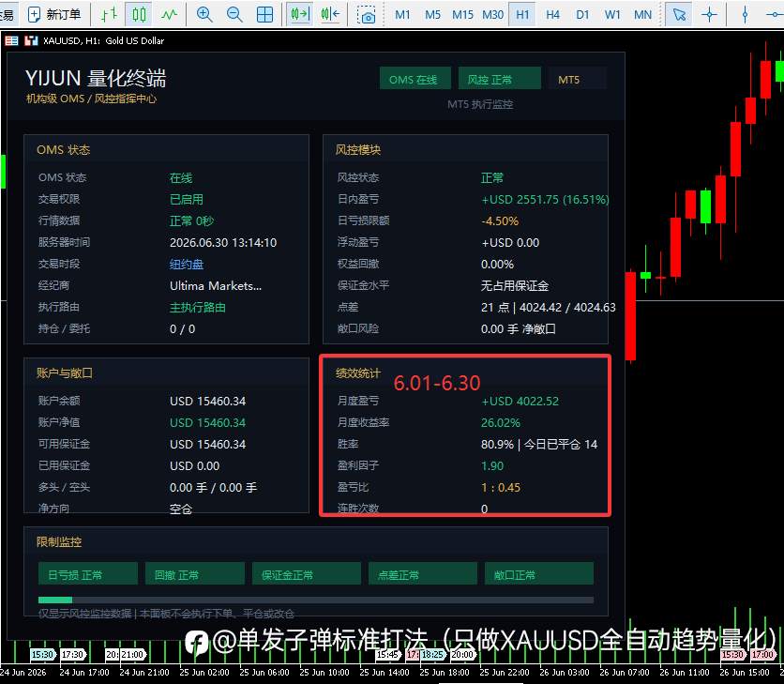Click daily P/L +USD 2551.75 (16.51%)
The height and width of the screenshot is (684, 784).
click(x=545, y=199)
